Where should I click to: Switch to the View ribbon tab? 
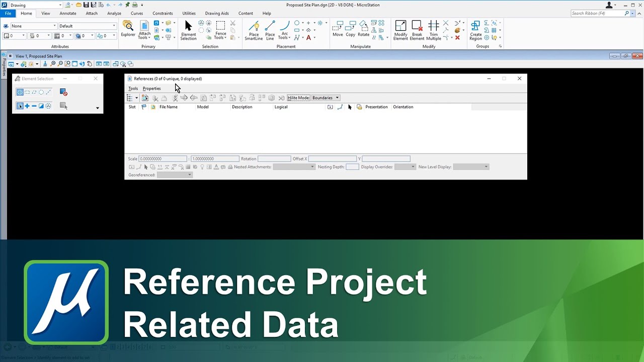tap(45, 13)
